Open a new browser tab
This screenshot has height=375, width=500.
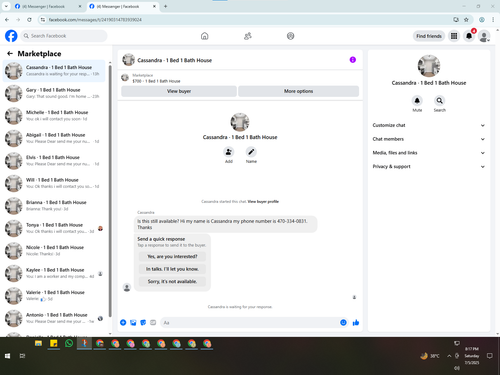tap(165, 6)
